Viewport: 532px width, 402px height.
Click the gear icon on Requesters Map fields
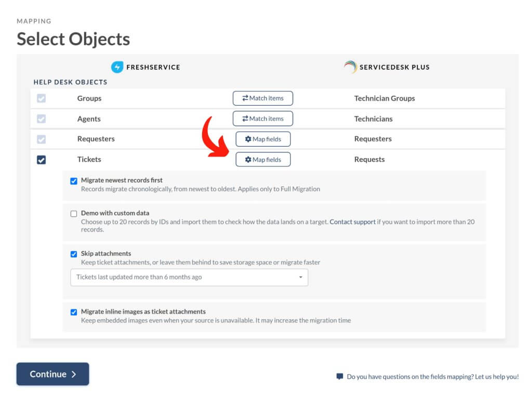pos(247,139)
